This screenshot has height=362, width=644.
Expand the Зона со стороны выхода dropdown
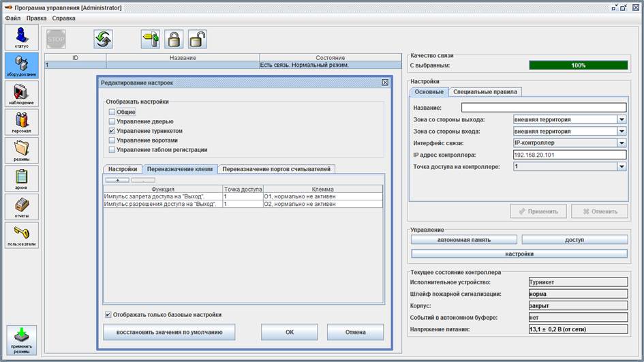[621, 119]
